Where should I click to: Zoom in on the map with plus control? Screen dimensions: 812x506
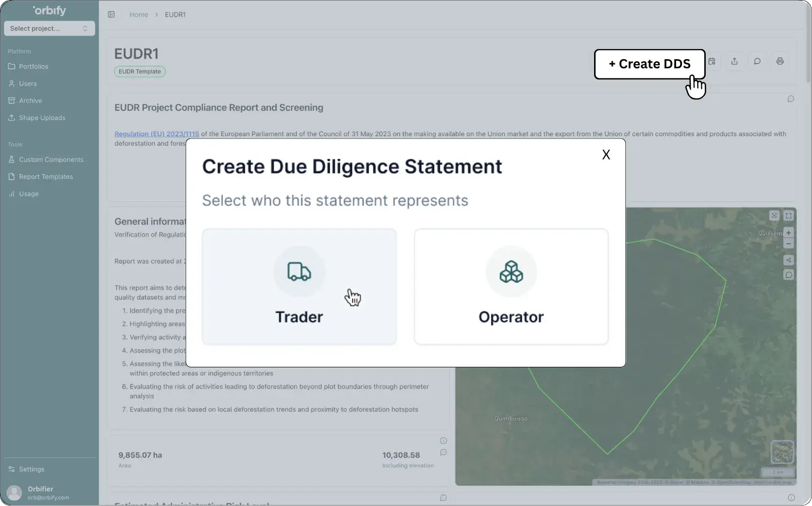click(788, 233)
